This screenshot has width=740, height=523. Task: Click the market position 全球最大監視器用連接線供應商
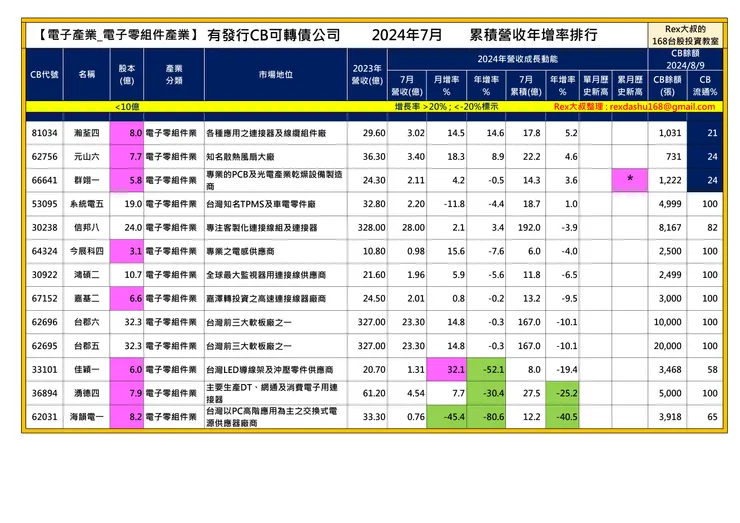[266, 275]
